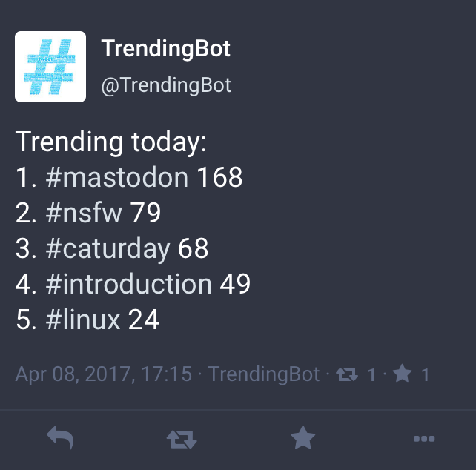Click the small boost icon in the post details
This screenshot has height=470, width=476.
[347, 375]
